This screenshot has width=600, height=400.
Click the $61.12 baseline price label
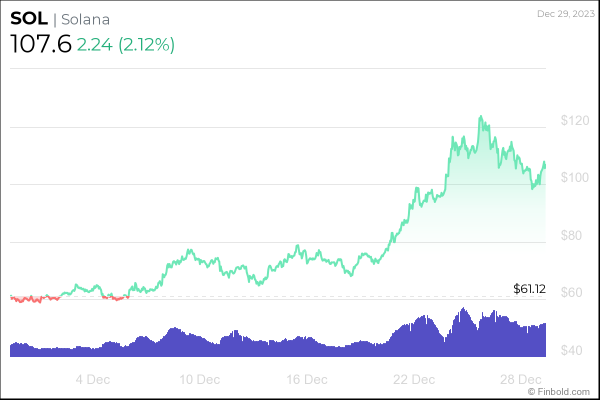pyautogui.click(x=527, y=289)
